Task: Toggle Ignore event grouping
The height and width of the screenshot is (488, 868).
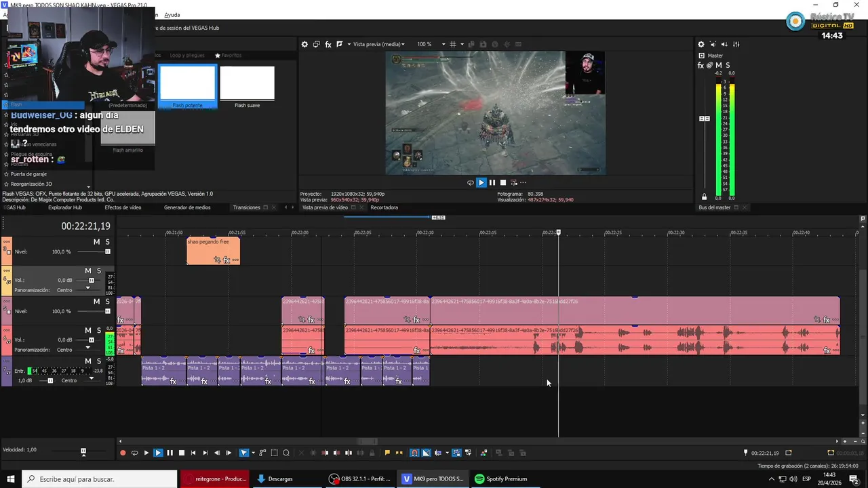Action: 469,453
